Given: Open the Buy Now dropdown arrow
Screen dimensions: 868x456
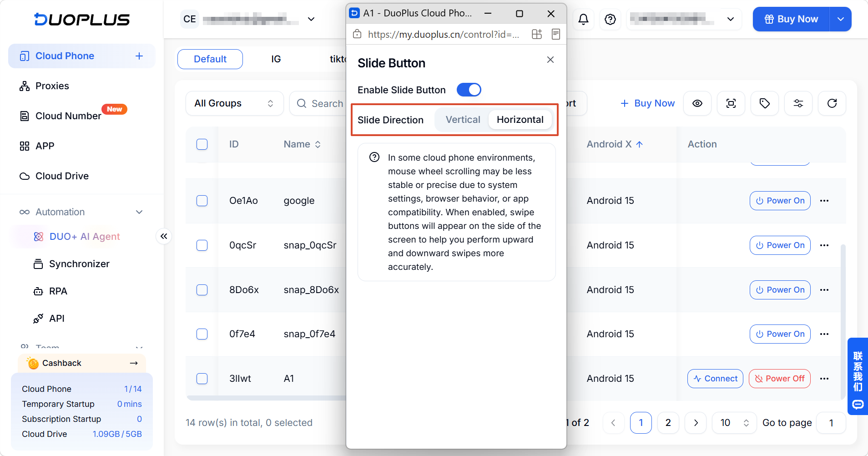Looking at the screenshot, I should click(841, 19).
